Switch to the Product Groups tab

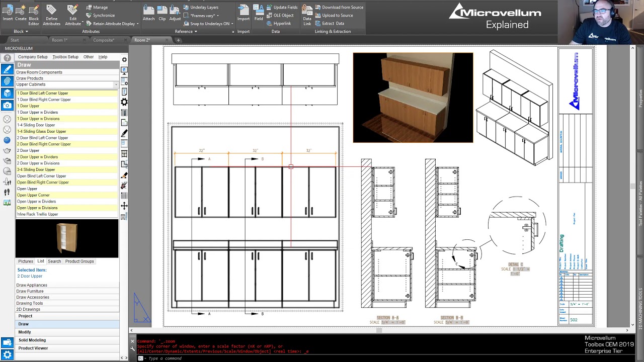(79, 261)
